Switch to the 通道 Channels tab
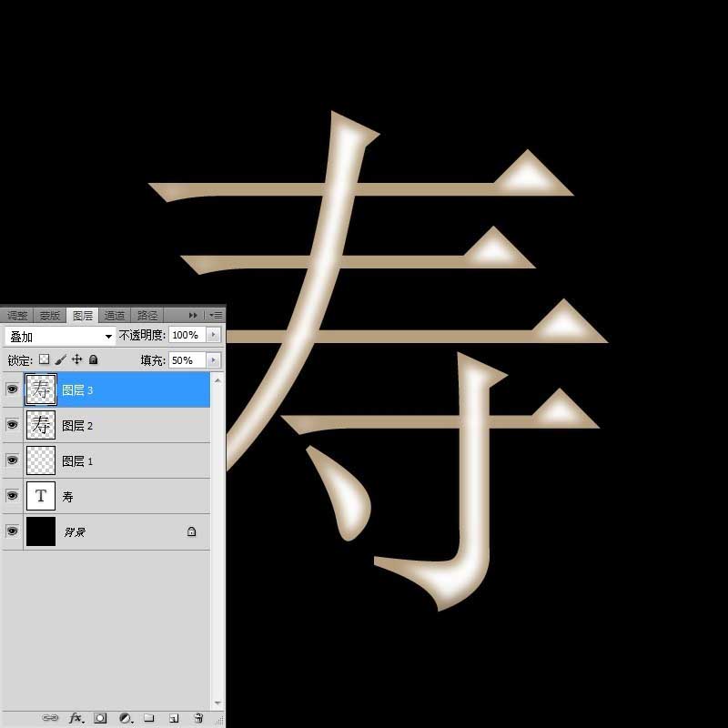This screenshot has width=728, height=728. [x=114, y=314]
